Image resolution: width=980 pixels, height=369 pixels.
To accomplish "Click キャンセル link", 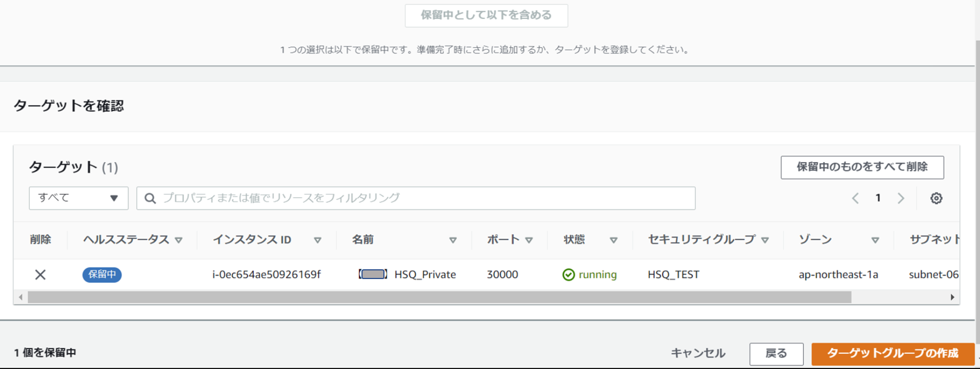I will pos(698,353).
